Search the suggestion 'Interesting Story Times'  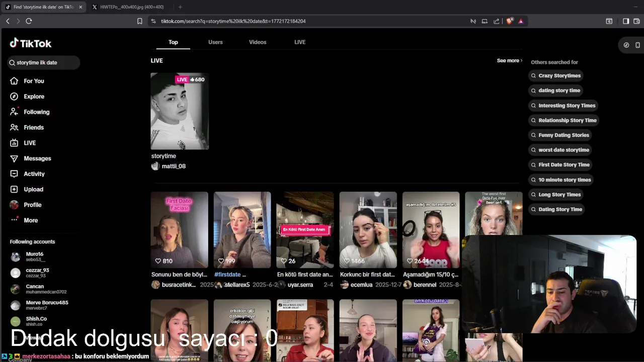click(563, 106)
